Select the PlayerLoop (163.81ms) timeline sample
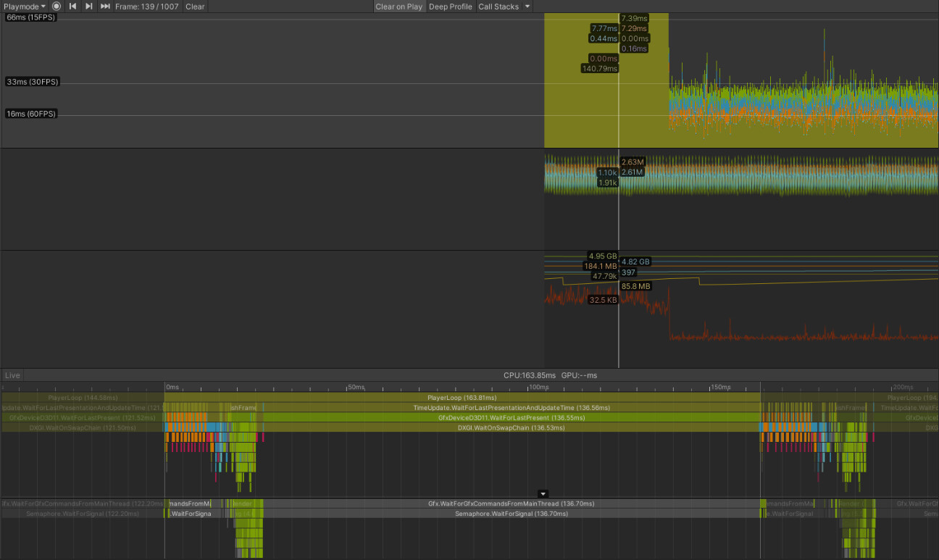This screenshot has width=939, height=560. pos(462,397)
